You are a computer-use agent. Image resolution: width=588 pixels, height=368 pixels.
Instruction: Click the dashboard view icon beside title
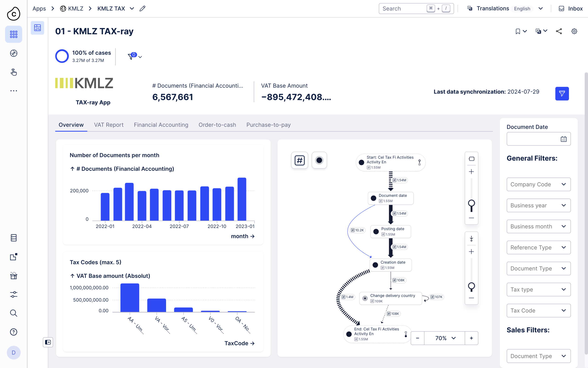[37, 28]
